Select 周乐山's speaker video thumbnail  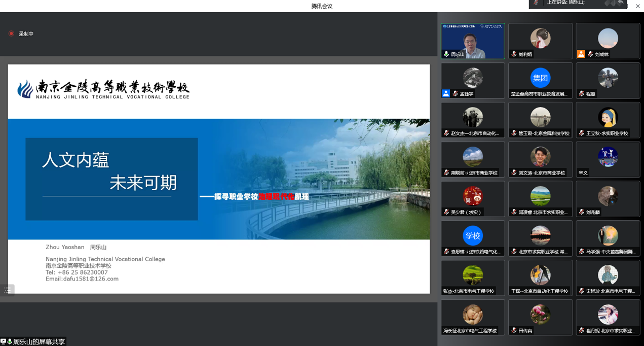pos(473,41)
